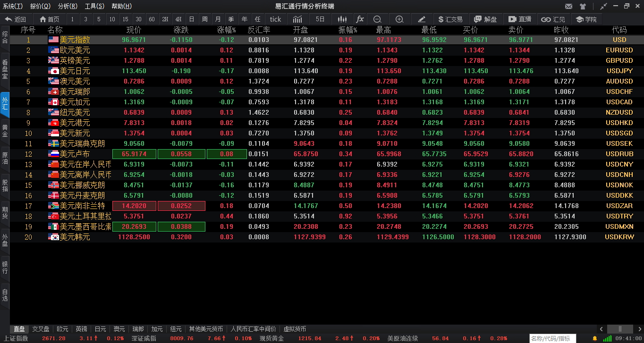Open 汇交易 trading panel
This screenshot has height=343, width=644.
(450, 19)
